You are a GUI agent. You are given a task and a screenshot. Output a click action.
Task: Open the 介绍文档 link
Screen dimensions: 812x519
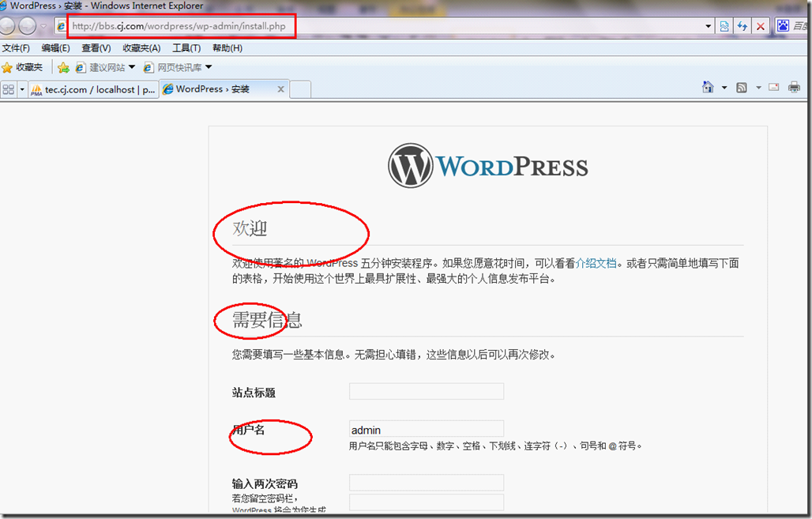tap(596, 263)
